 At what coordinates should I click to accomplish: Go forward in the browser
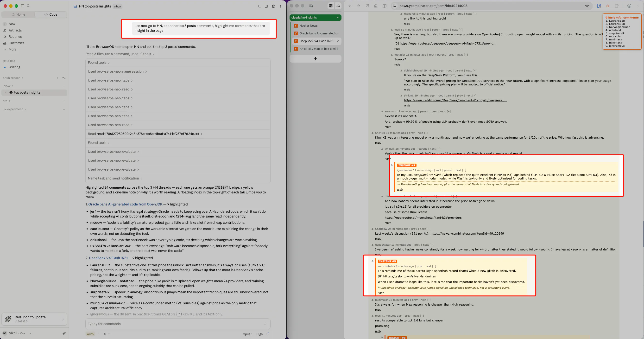click(x=358, y=6)
